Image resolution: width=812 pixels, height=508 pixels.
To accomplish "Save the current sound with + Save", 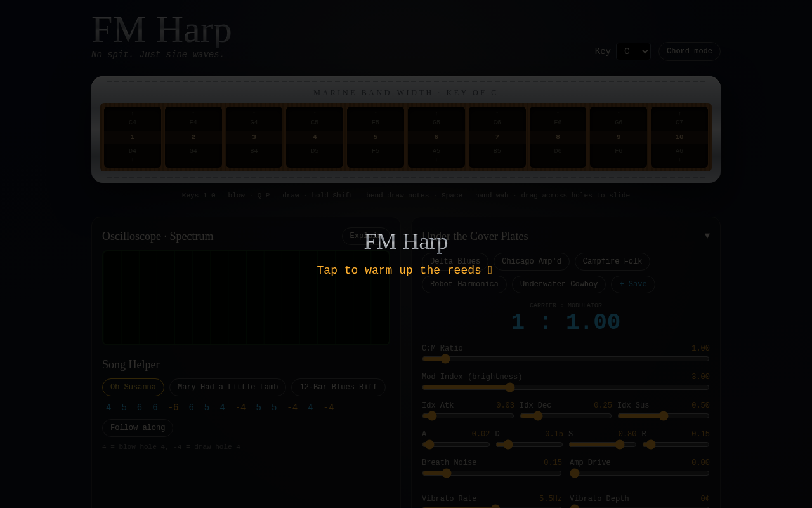I will pos(633,284).
